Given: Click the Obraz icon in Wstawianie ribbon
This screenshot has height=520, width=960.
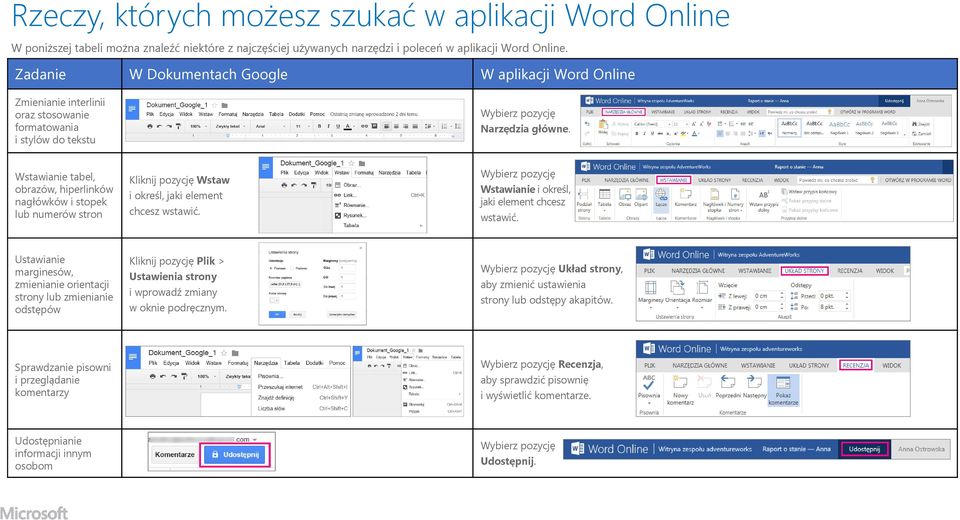Looking at the screenshot, I should (x=624, y=195).
